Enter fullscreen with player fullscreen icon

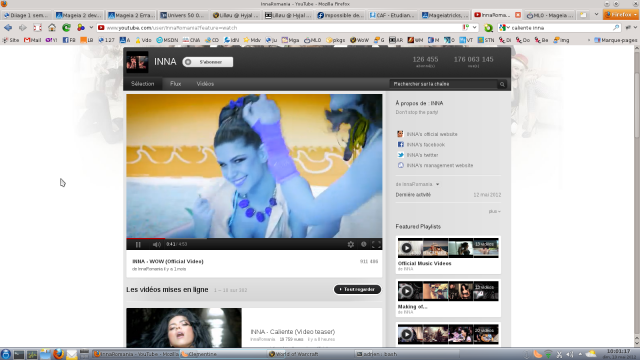376,244
